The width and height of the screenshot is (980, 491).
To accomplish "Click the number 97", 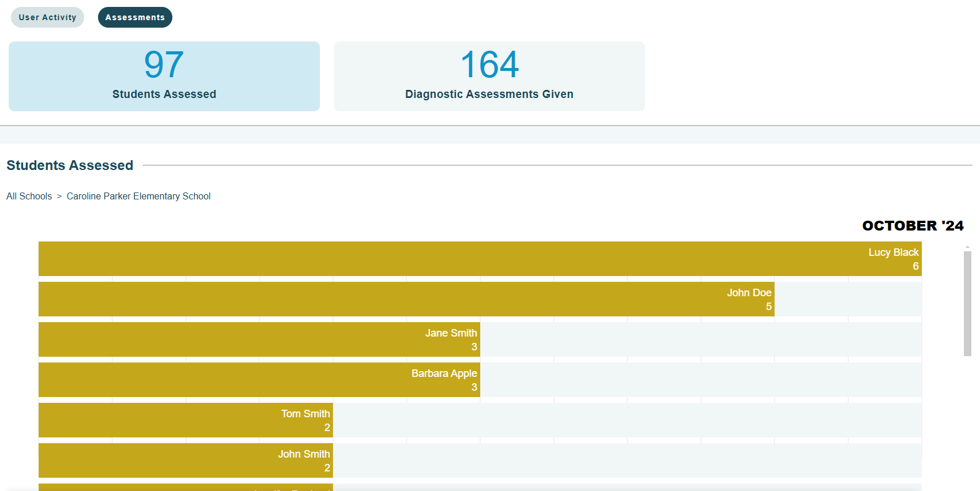I will point(164,65).
